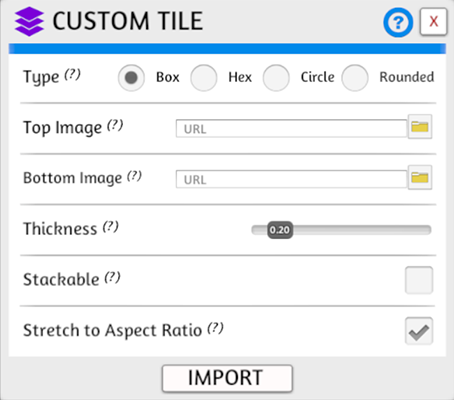Screen dimensions: 454x400
Task: Click the Thickness help tooltip marker
Action: (x=110, y=226)
